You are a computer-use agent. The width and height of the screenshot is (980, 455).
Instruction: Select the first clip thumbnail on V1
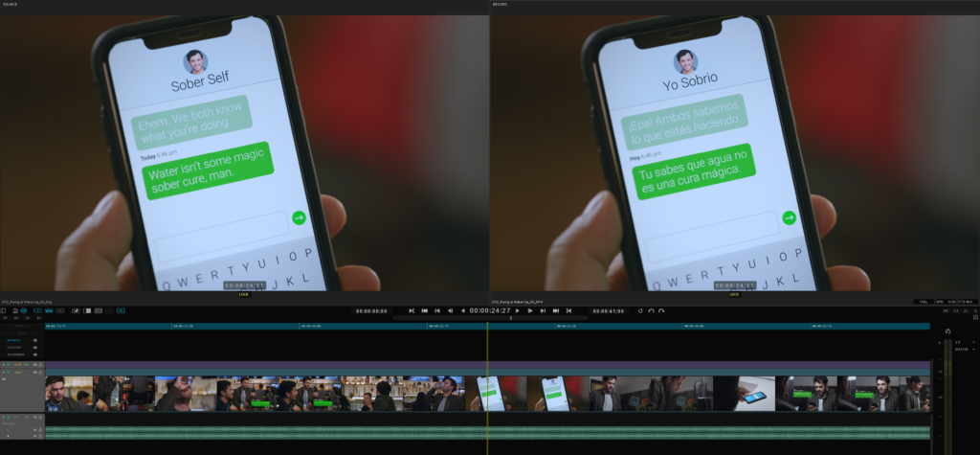pos(69,393)
